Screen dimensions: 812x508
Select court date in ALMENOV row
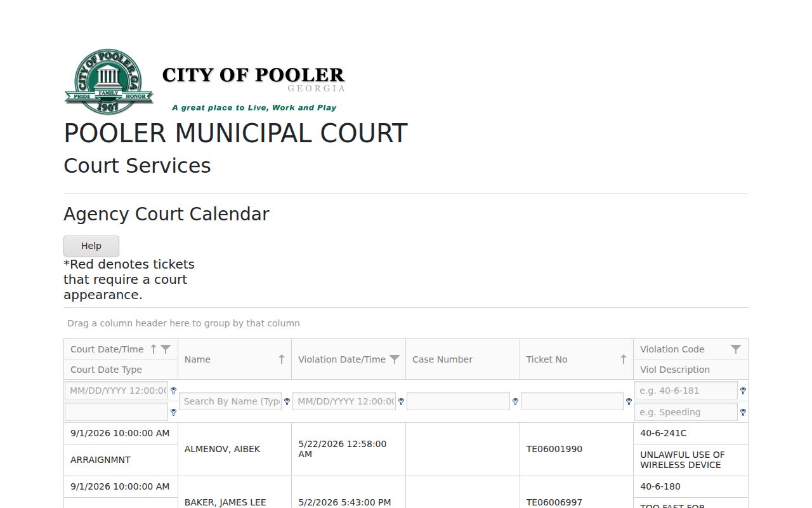click(x=120, y=433)
